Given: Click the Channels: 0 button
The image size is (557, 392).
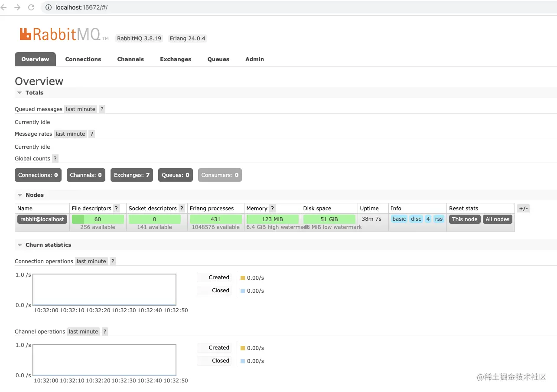Looking at the screenshot, I should click(x=86, y=175).
